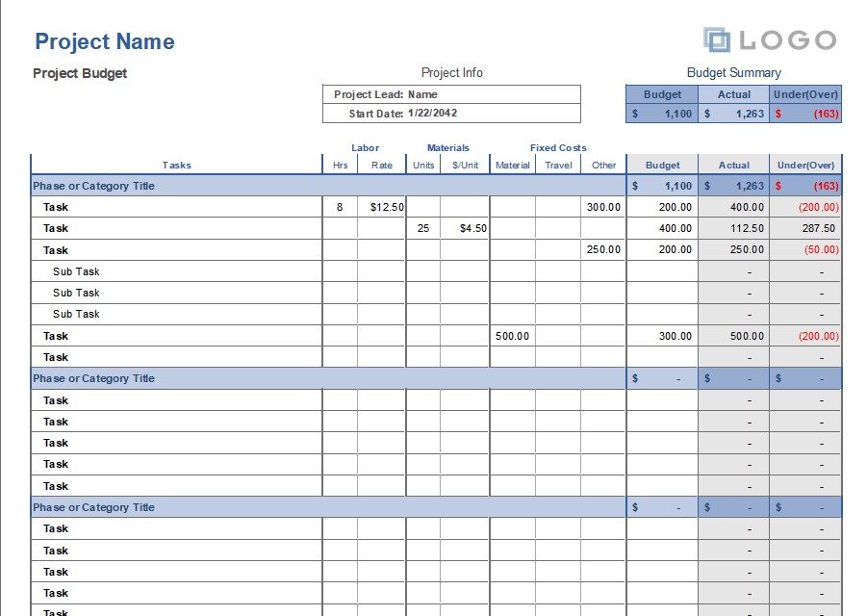Click the LOGO placeholder image
The image size is (867, 616).
pyautogui.click(x=769, y=40)
